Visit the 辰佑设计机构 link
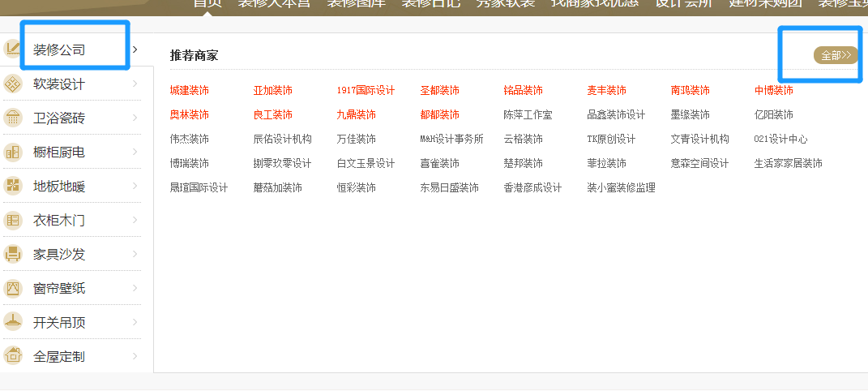Screen dimensions: 868x391 coord(282,139)
